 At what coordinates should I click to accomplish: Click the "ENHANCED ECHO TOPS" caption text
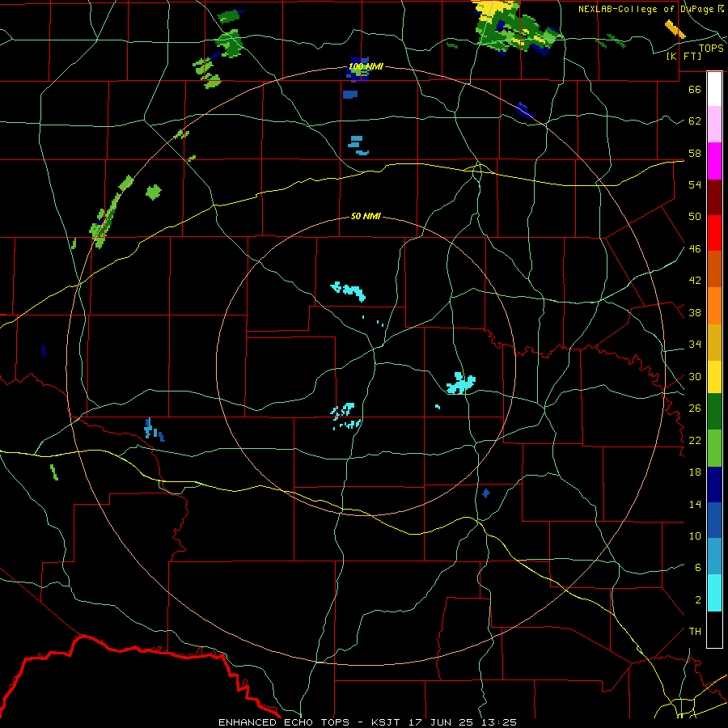pos(284,722)
